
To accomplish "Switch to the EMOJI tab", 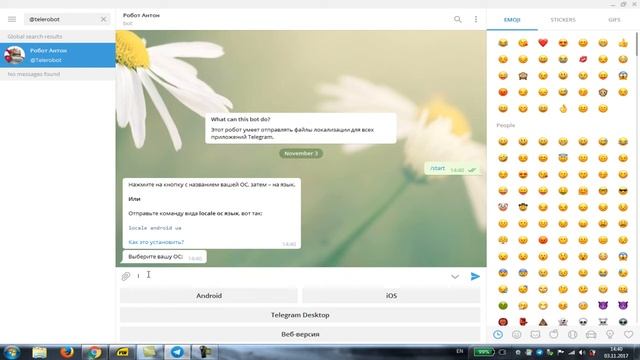I will pos(512,20).
